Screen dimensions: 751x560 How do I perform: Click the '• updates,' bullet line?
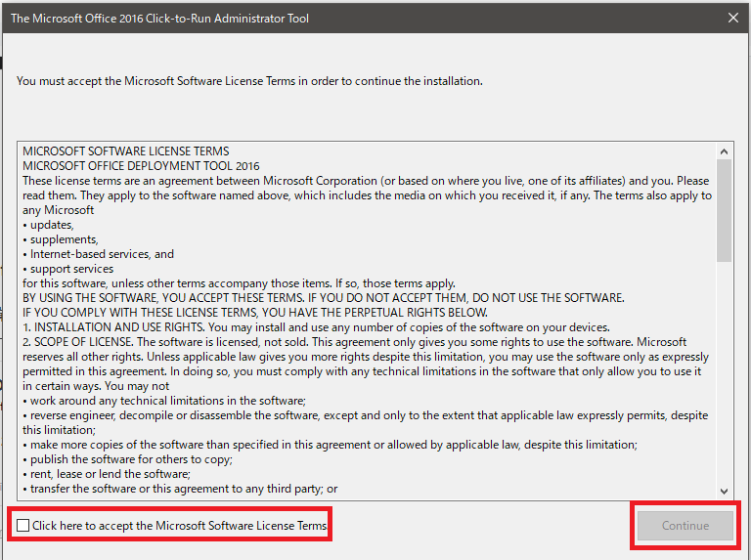tap(48, 225)
